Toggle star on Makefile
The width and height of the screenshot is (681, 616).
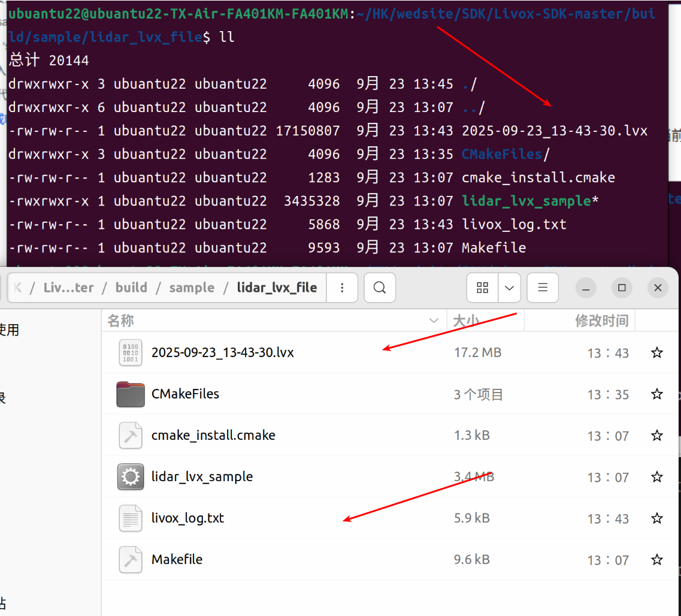pyautogui.click(x=656, y=560)
